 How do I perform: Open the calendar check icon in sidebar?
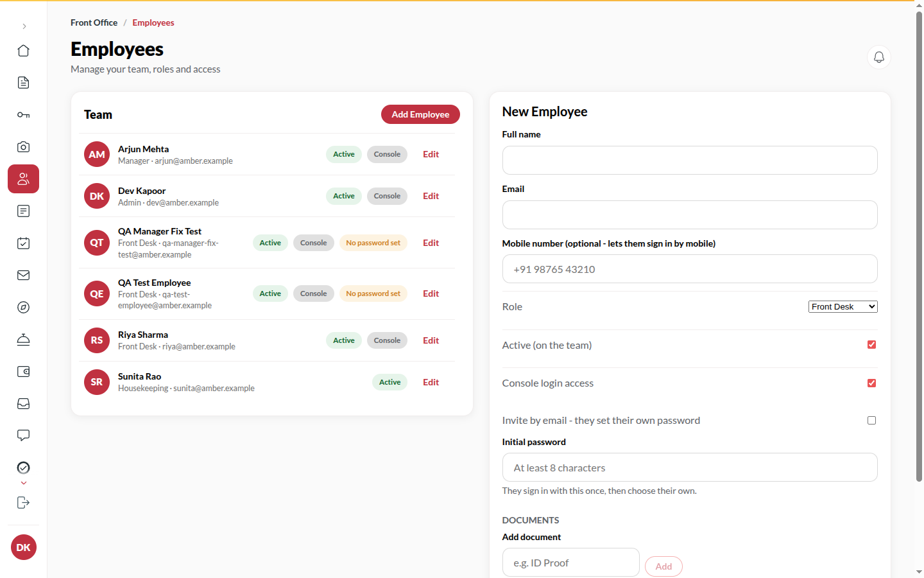(x=24, y=243)
